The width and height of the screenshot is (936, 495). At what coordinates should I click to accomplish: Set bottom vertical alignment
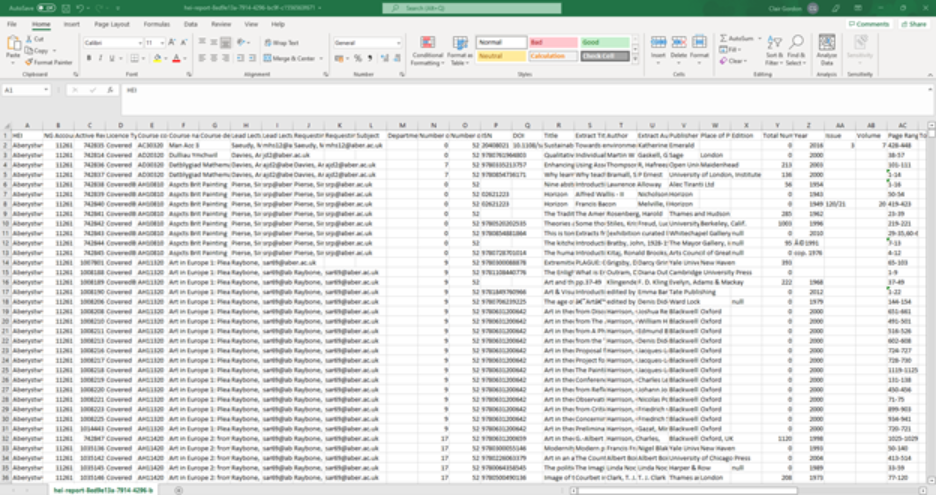click(225, 42)
